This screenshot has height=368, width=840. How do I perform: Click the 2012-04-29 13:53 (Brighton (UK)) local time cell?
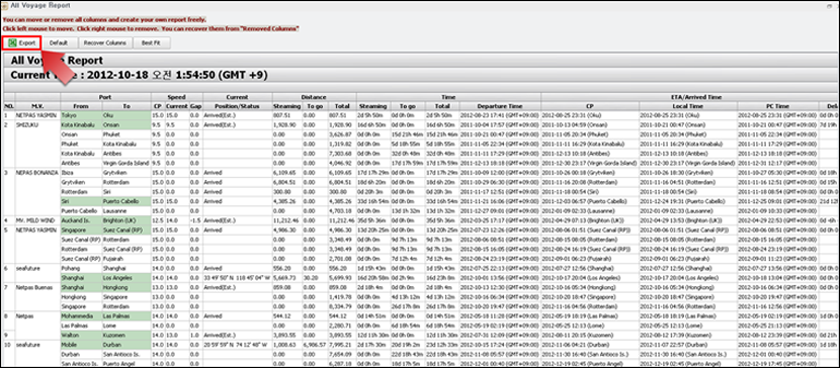[688, 220]
